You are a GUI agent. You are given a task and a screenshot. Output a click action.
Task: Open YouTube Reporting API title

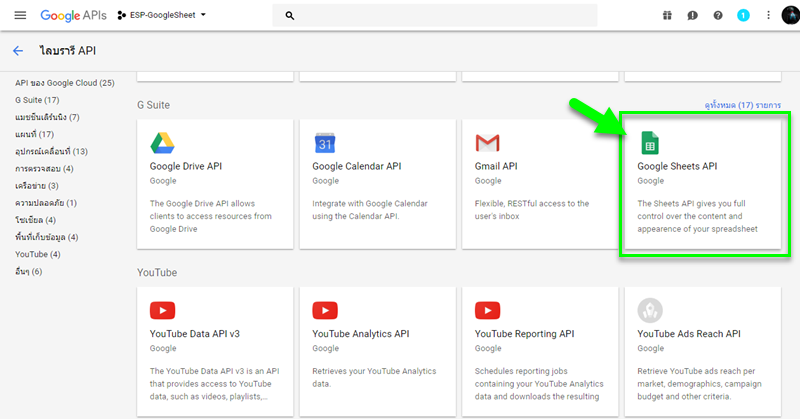[x=524, y=334]
